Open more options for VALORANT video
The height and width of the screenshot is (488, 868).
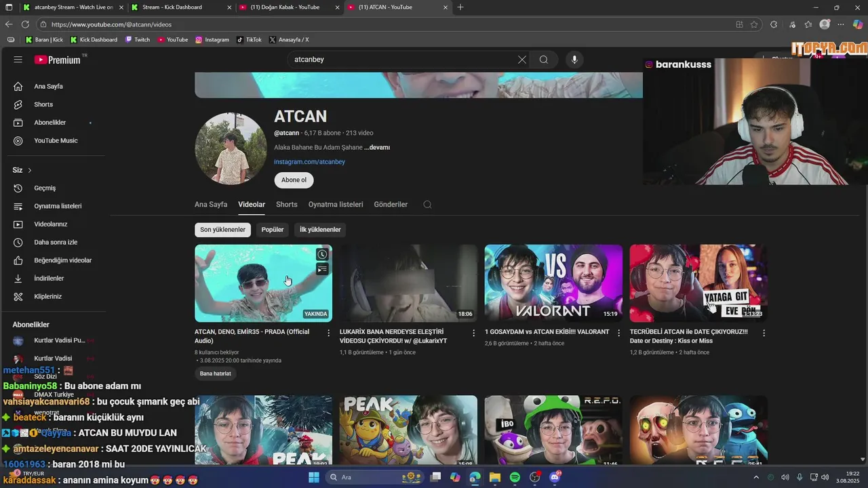(618, 333)
